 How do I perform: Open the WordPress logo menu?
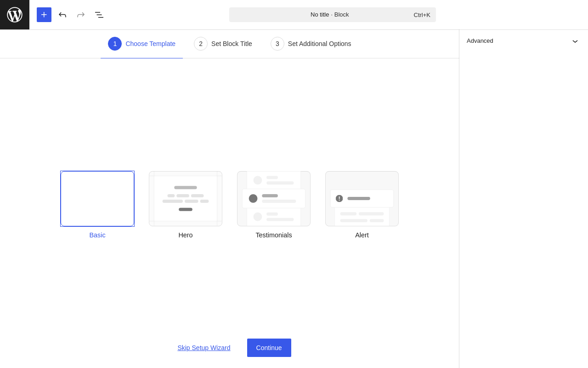tap(15, 15)
